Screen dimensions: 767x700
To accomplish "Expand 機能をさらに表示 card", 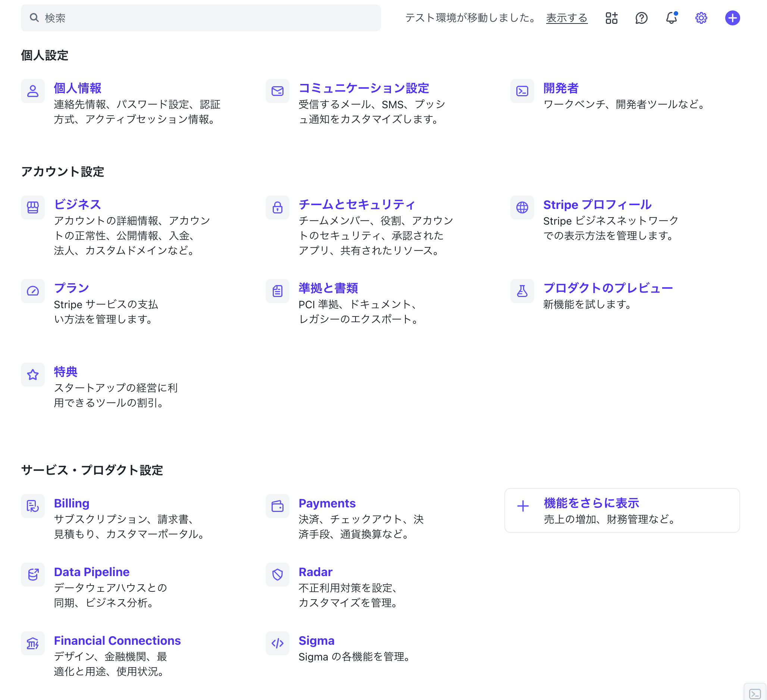I will pyautogui.click(x=622, y=510).
